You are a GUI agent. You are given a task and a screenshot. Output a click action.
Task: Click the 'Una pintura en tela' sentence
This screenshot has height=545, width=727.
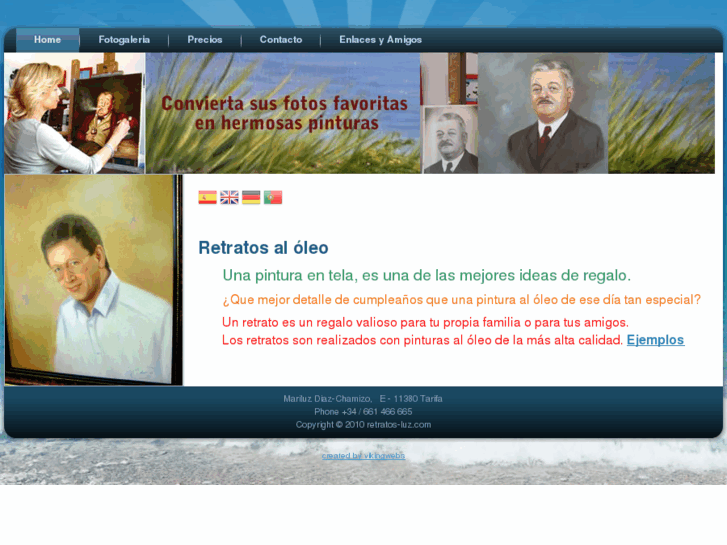coord(427,276)
